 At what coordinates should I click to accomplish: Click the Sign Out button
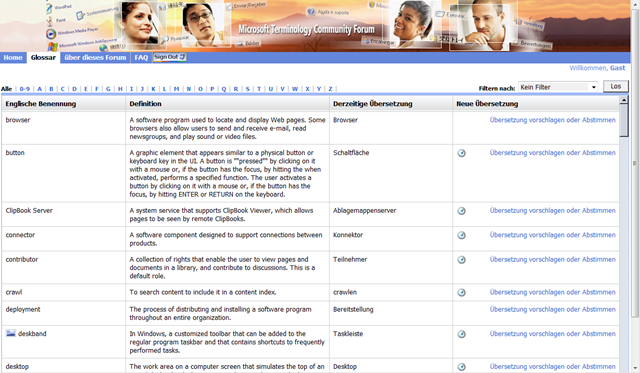point(169,57)
